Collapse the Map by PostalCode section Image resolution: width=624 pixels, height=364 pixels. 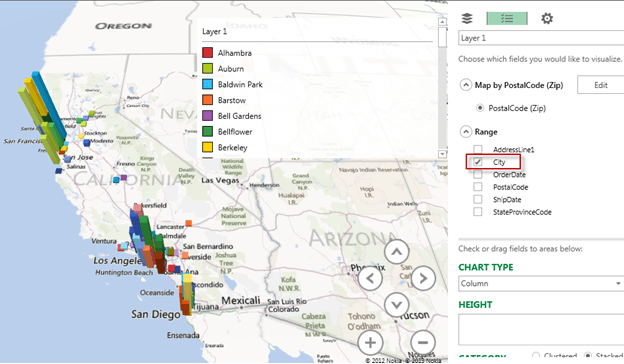(466, 85)
